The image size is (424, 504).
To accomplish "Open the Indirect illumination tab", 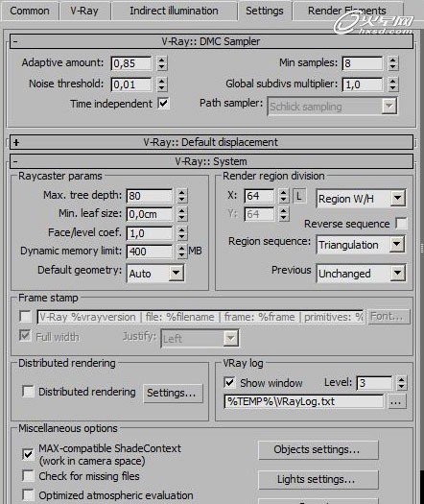I will coord(174,11).
